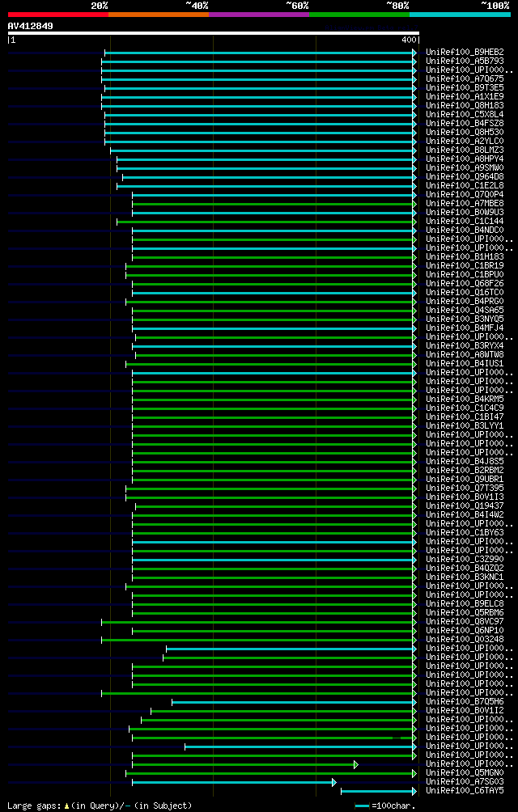518x812 pixels.
Task: Open hit UniRef100_A5B793
Action: click(464, 61)
